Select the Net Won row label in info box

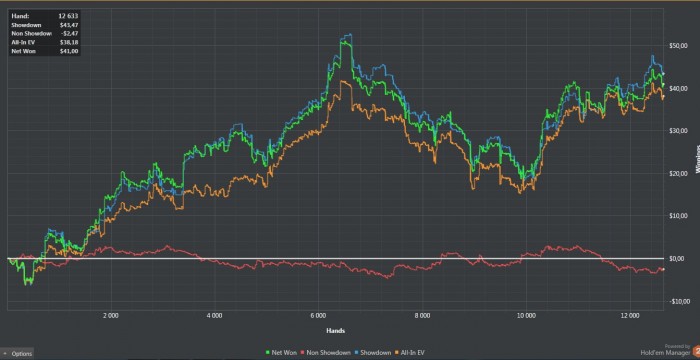tap(23, 51)
